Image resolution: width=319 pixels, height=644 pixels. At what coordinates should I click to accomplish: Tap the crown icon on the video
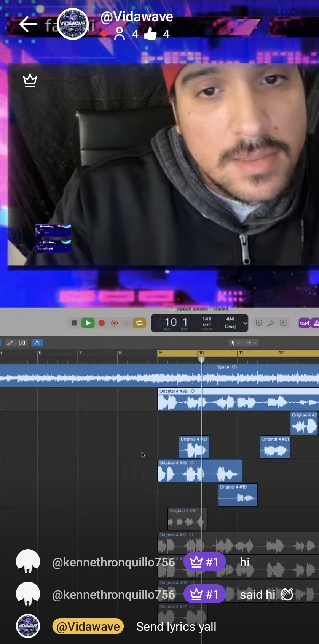point(30,80)
